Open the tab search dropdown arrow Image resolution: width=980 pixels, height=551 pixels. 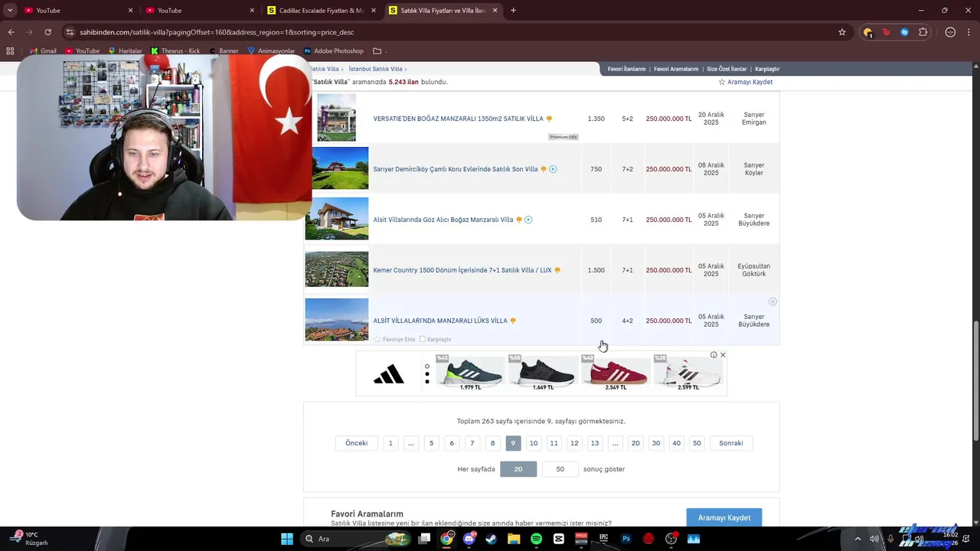[x=9, y=10]
